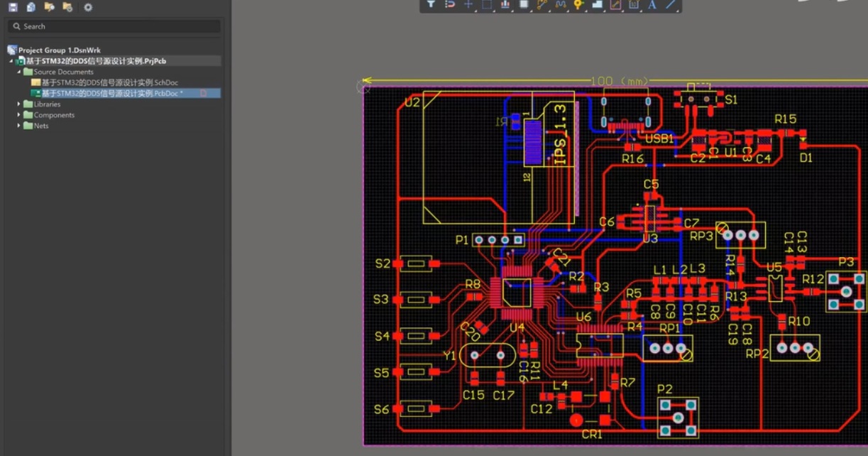Select the PcbDoc document in tree
This screenshot has height=456, width=868.
coord(109,93)
